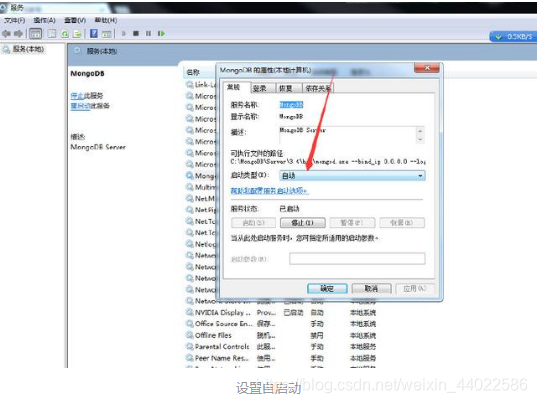Open the 帮助(H) menu
537x403 pixels.
click(106, 20)
